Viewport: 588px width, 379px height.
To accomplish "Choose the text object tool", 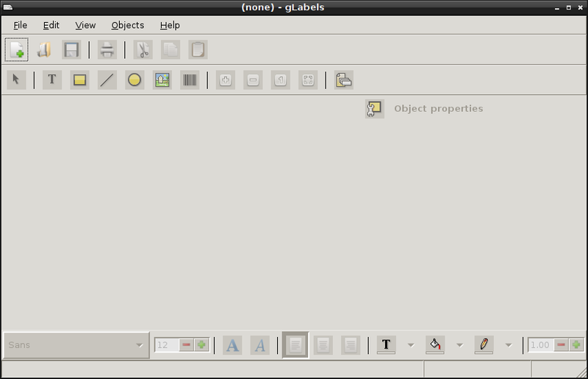I will point(52,79).
